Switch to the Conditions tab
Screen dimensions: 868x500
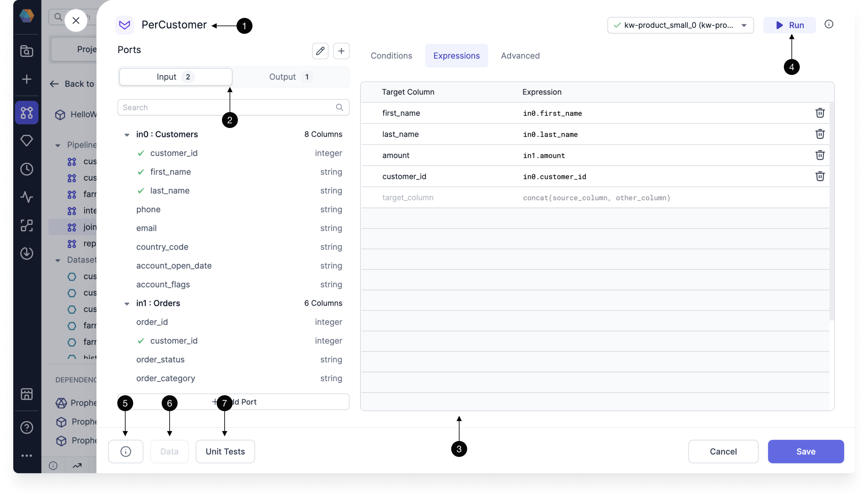(x=391, y=55)
